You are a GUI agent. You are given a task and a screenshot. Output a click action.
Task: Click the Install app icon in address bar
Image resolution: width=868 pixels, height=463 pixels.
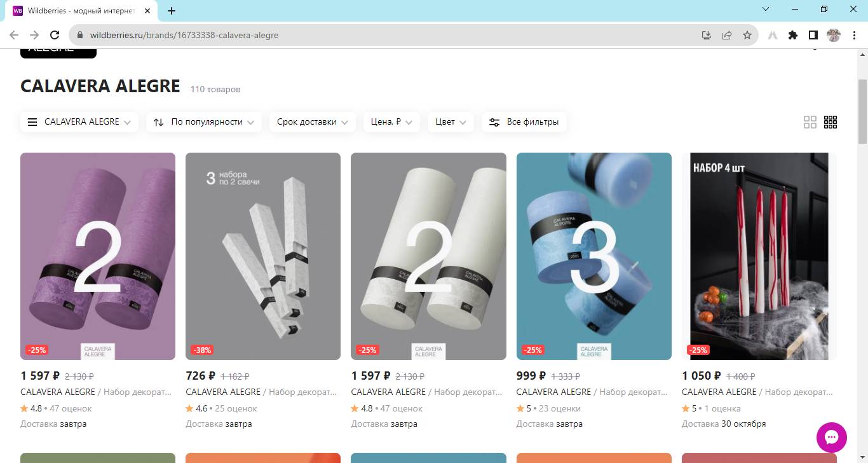coord(706,35)
